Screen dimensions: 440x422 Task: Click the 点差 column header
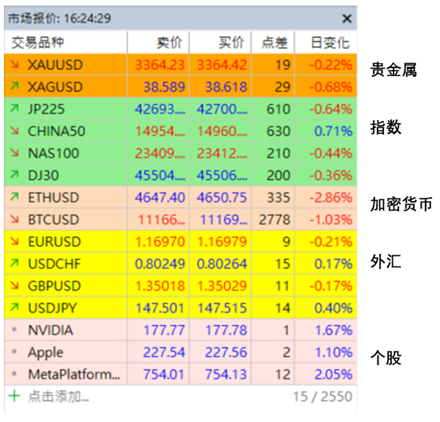click(273, 42)
